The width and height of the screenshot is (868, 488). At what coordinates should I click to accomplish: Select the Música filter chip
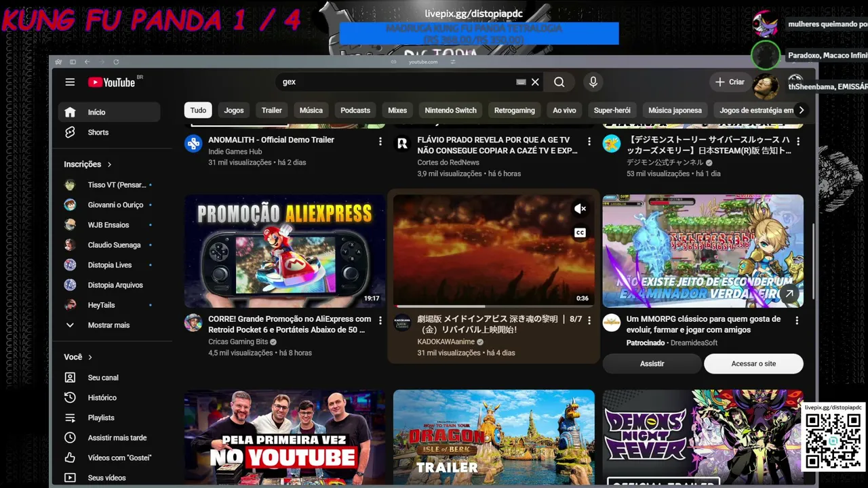(311, 110)
